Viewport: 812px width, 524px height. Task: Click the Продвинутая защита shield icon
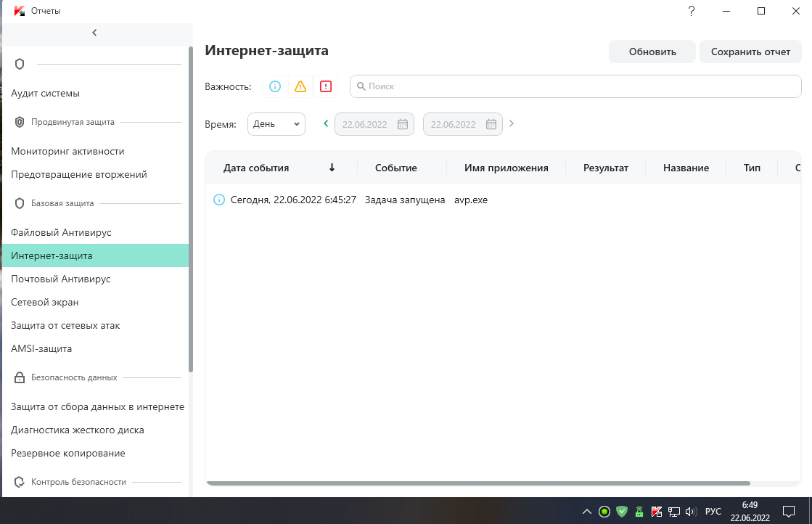click(x=20, y=122)
